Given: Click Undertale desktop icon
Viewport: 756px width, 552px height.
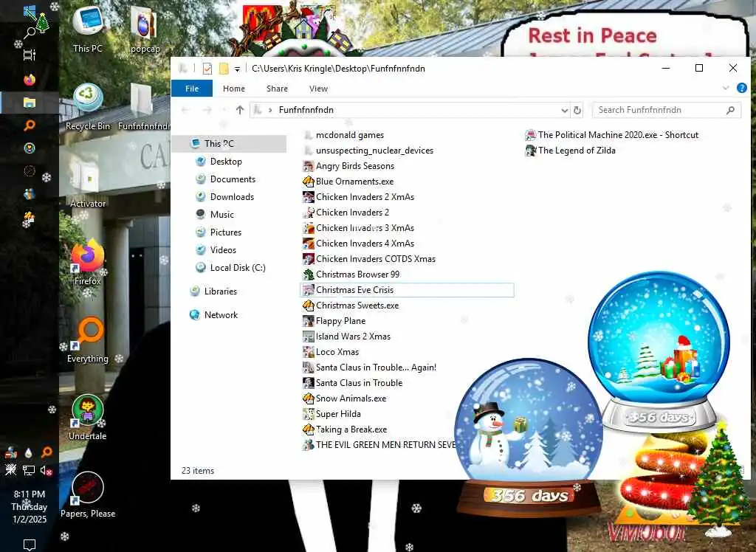Looking at the screenshot, I should pyautogui.click(x=87, y=418).
